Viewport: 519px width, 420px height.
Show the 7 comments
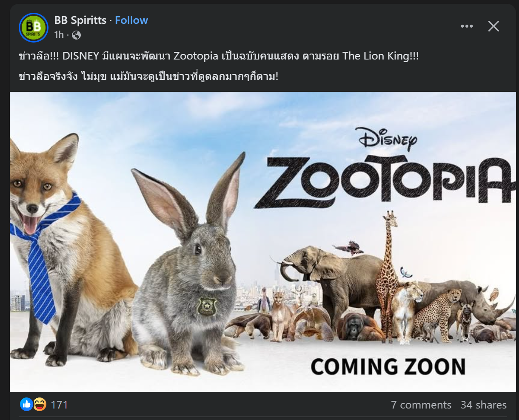(421, 405)
